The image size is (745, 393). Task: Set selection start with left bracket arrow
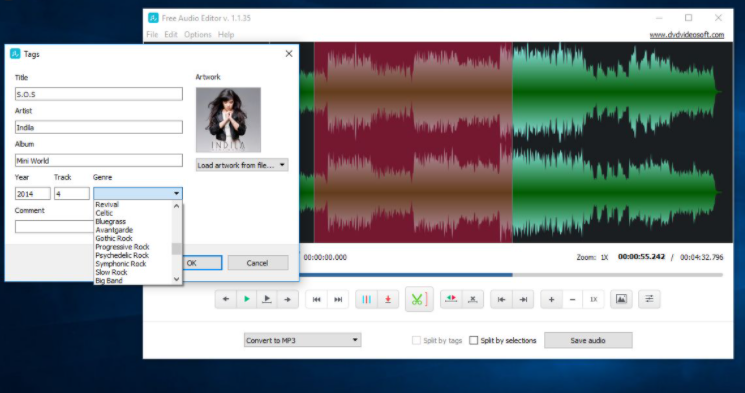click(x=501, y=299)
